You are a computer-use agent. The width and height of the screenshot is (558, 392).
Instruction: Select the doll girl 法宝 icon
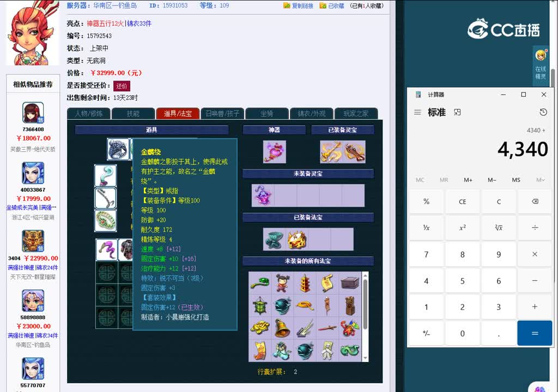click(x=283, y=283)
